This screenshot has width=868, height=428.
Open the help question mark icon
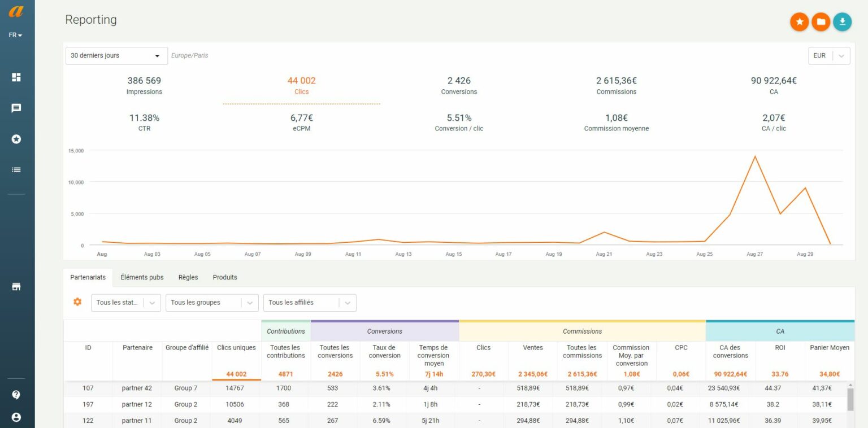point(16,395)
